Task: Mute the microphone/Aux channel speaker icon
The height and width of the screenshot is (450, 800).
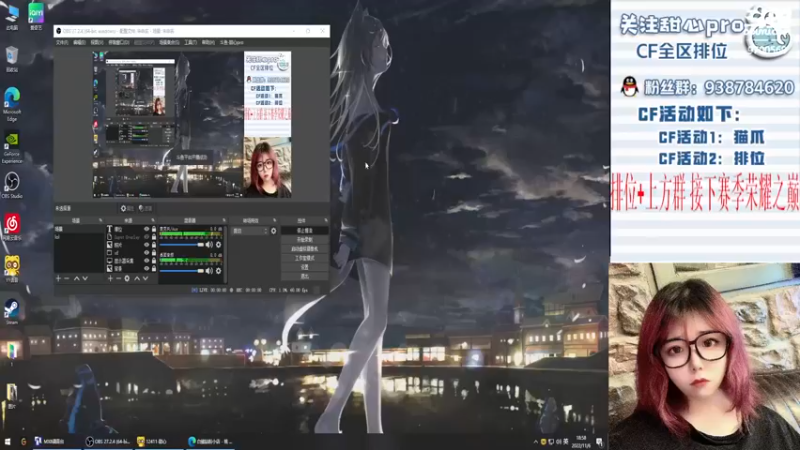Action: [x=209, y=245]
